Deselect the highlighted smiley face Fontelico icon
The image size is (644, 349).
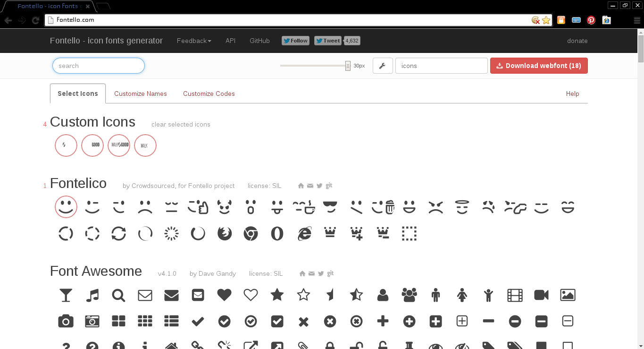coord(66,207)
